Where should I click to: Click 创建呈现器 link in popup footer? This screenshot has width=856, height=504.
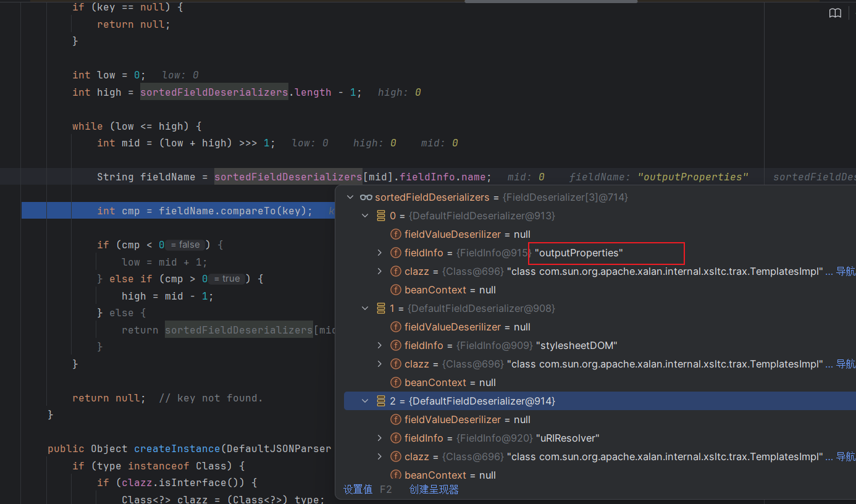(x=434, y=489)
